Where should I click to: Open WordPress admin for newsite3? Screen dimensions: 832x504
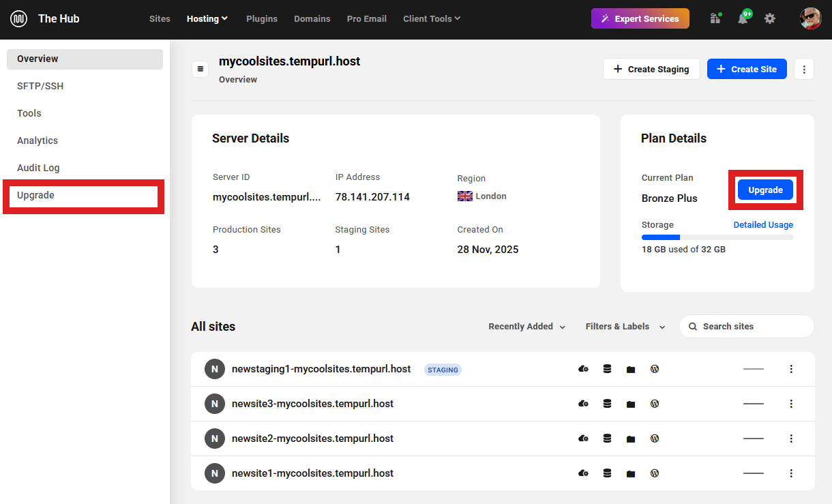coord(655,404)
